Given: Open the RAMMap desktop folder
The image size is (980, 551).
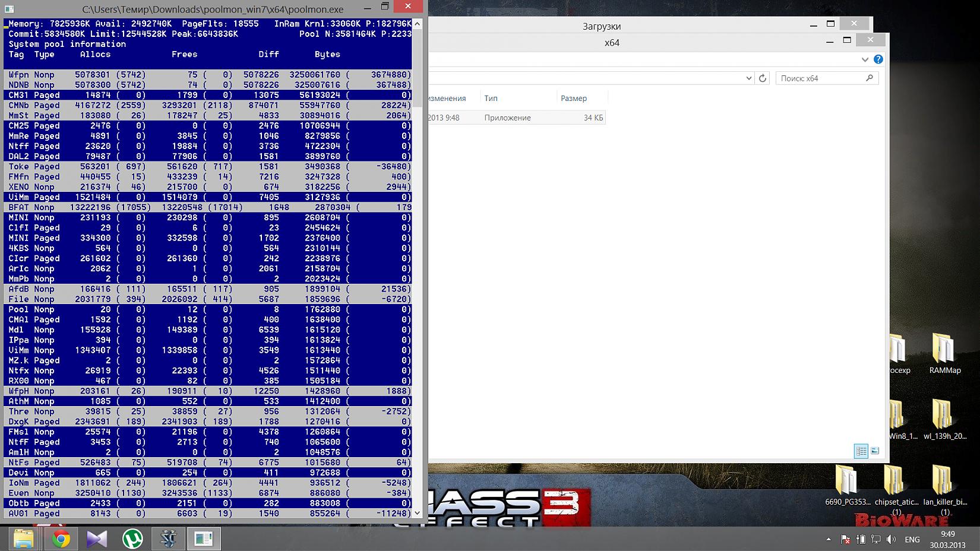Looking at the screenshot, I should pyautogui.click(x=944, y=353).
